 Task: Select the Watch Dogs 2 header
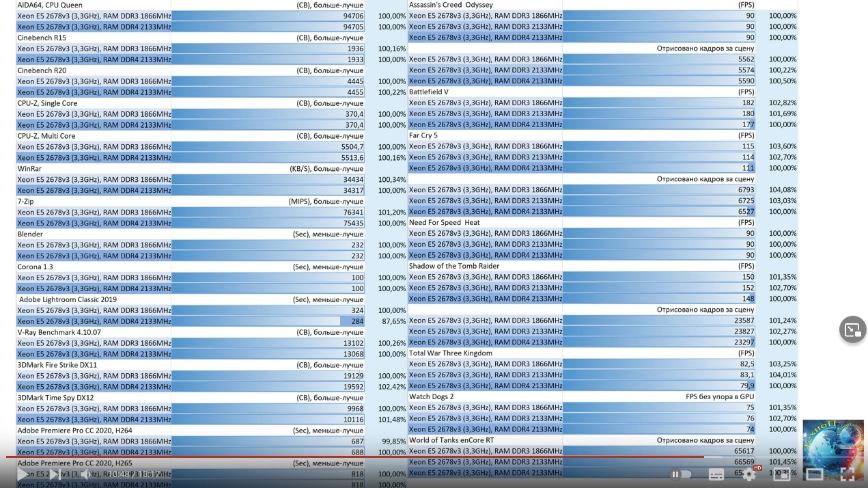432,397
